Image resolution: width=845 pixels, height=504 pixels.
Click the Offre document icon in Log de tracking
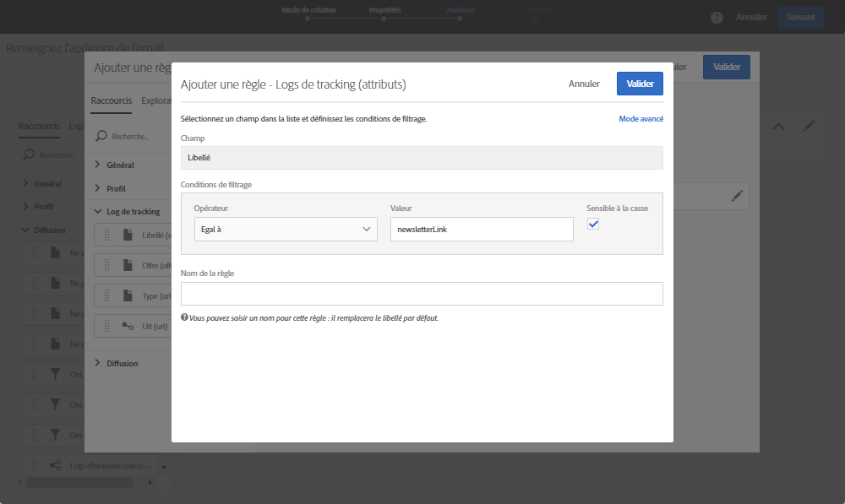(128, 265)
